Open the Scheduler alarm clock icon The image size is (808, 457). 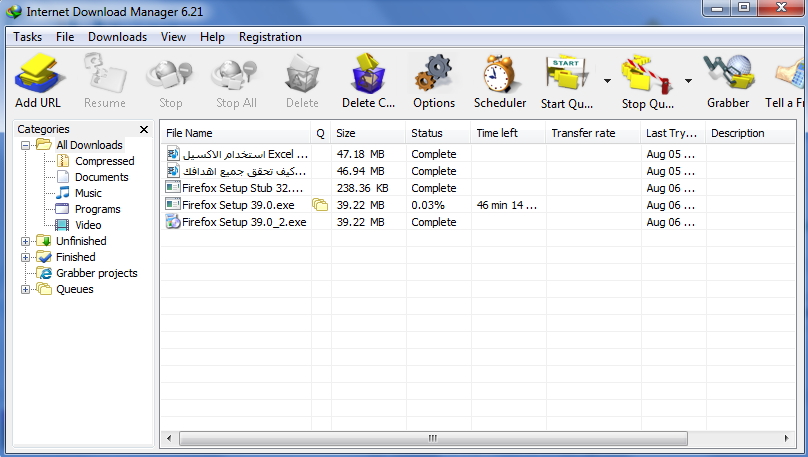pyautogui.click(x=499, y=74)
